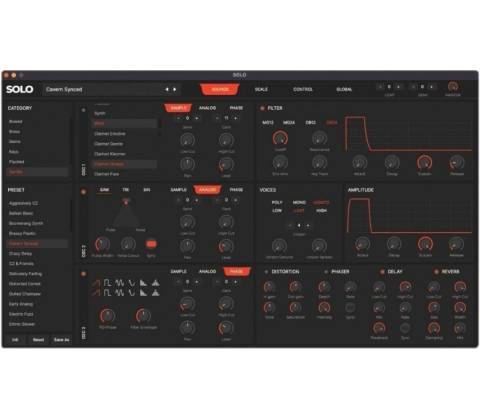Click the Init button

click(15, 340)
